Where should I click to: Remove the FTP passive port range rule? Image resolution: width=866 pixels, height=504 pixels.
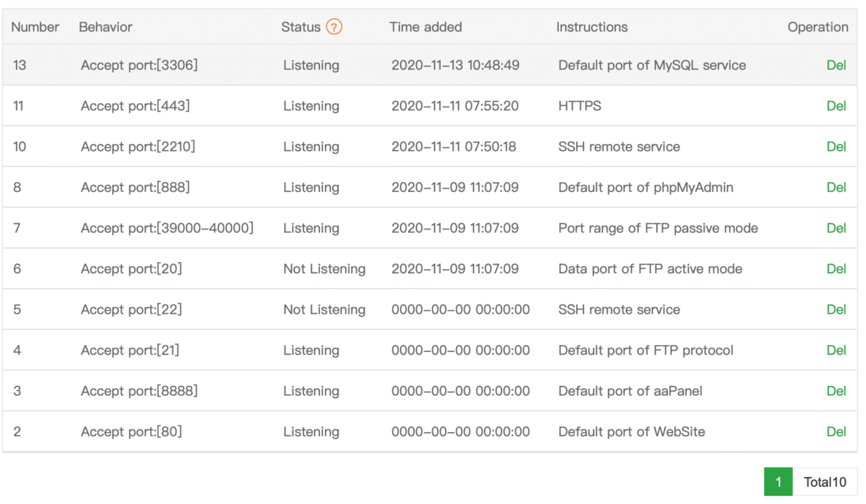pyautogui.click(x=835, y=228)
